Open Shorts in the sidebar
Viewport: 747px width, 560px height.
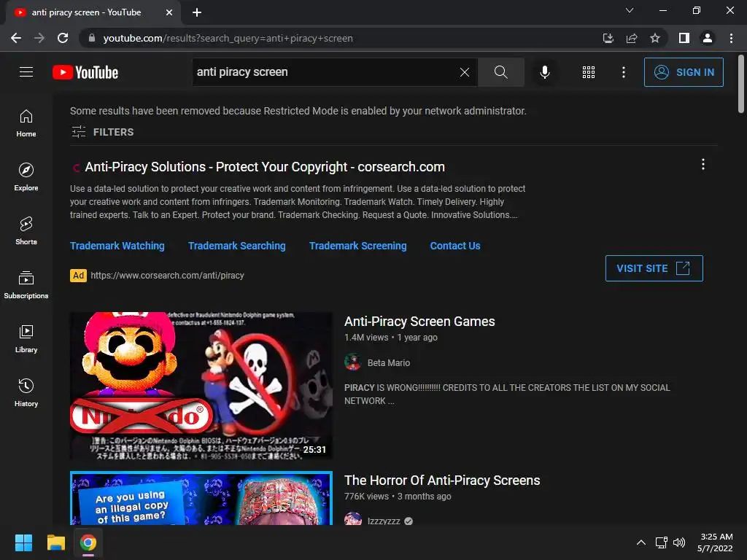coord(26,231)
